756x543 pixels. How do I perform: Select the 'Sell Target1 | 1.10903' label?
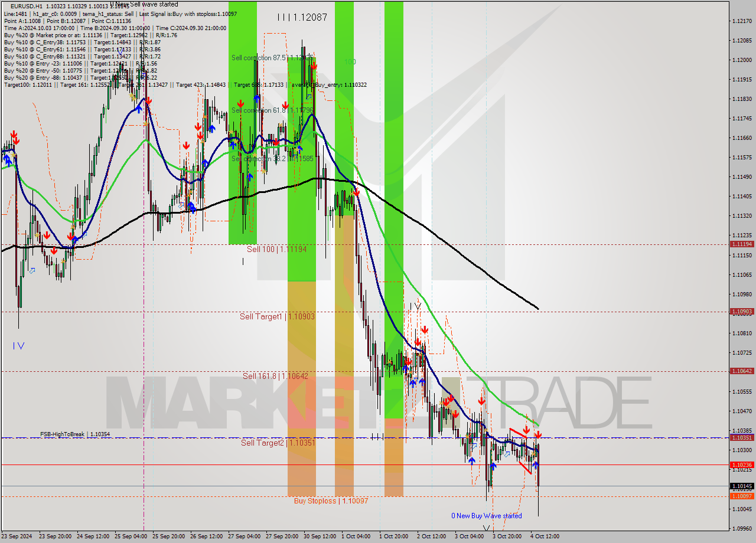tap(277, 317)
